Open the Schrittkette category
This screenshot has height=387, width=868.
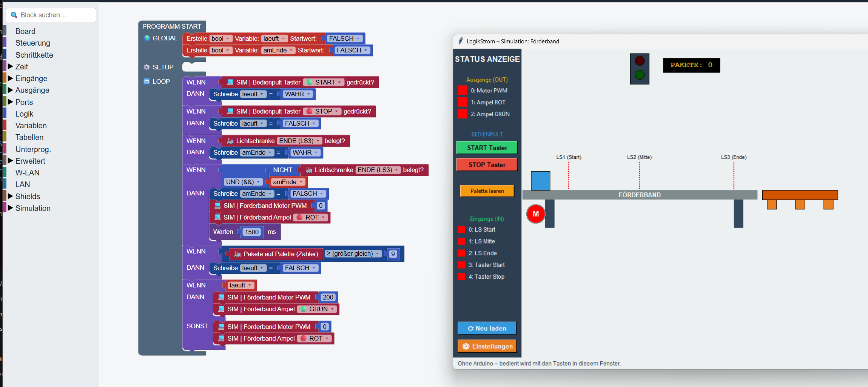click(x=34, y=55)
